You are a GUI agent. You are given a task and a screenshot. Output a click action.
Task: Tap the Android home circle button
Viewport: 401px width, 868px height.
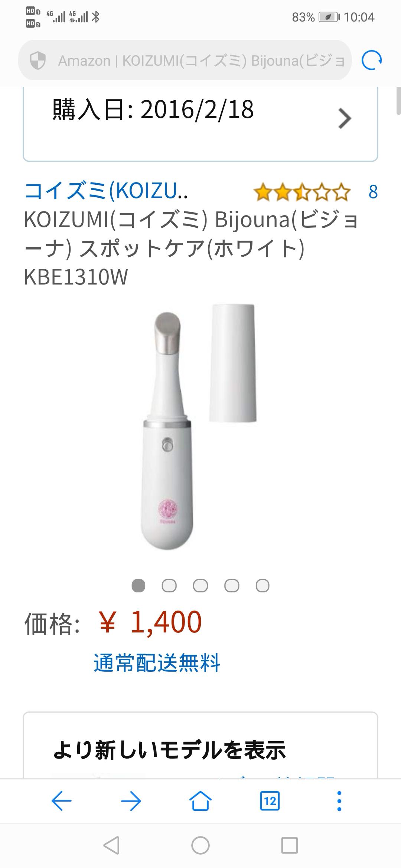tap(200, 846)
